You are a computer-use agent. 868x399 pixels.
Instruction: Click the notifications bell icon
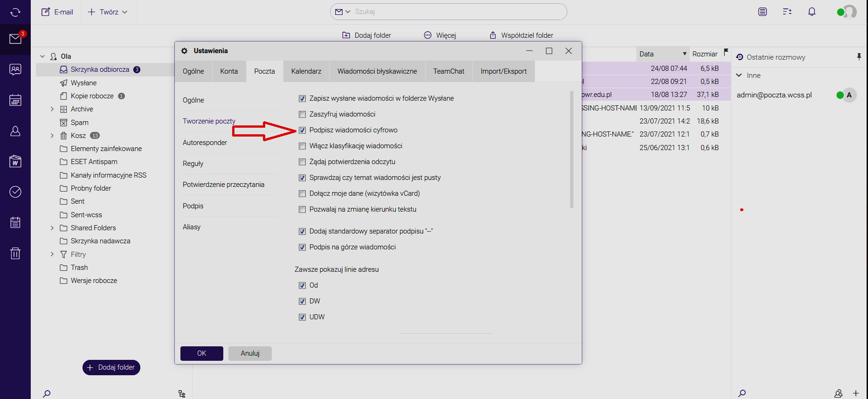812,12
